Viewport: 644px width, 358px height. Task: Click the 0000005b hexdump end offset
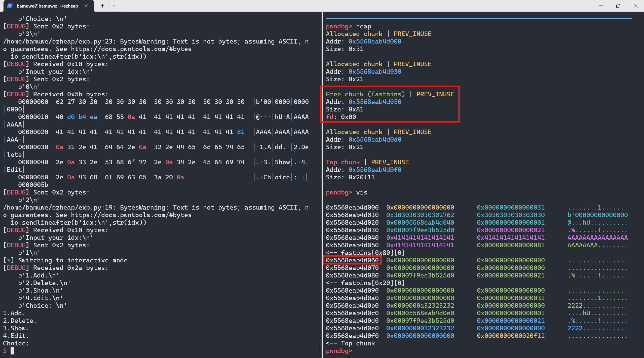pyautogui.click(x=33, y=185)
